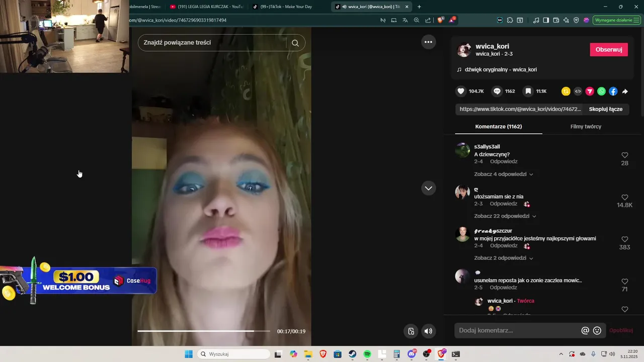Open the CaseHug welcome bonus banner

pyautogui.click(x=78, y=281)
